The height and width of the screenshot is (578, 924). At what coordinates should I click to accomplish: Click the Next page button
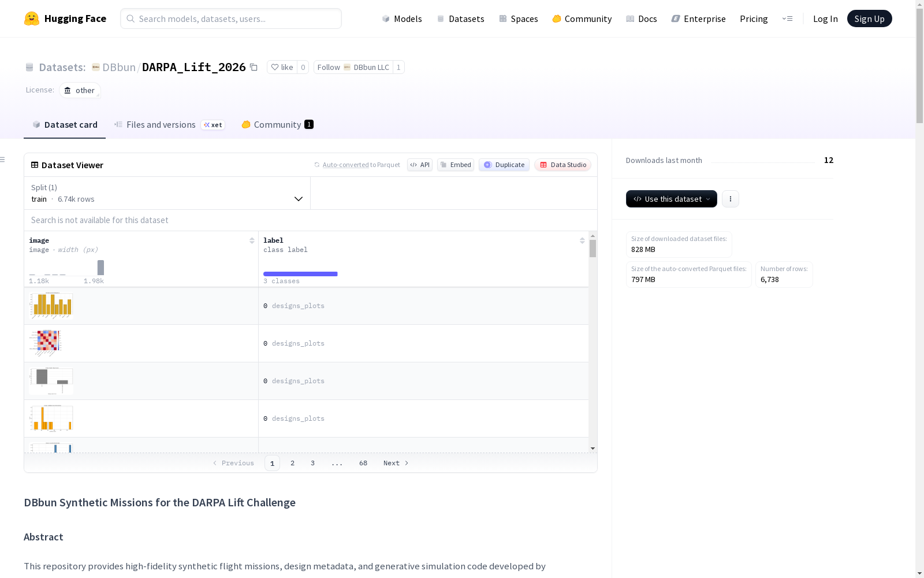coord(396,463)
